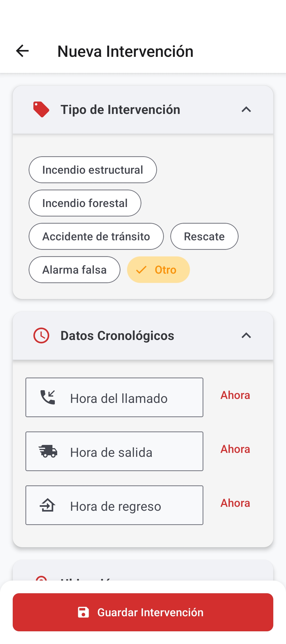This screenshot has height=644, width=286.
Task: Collapse the Tipo de Intervención section
Action: point(246,109)
